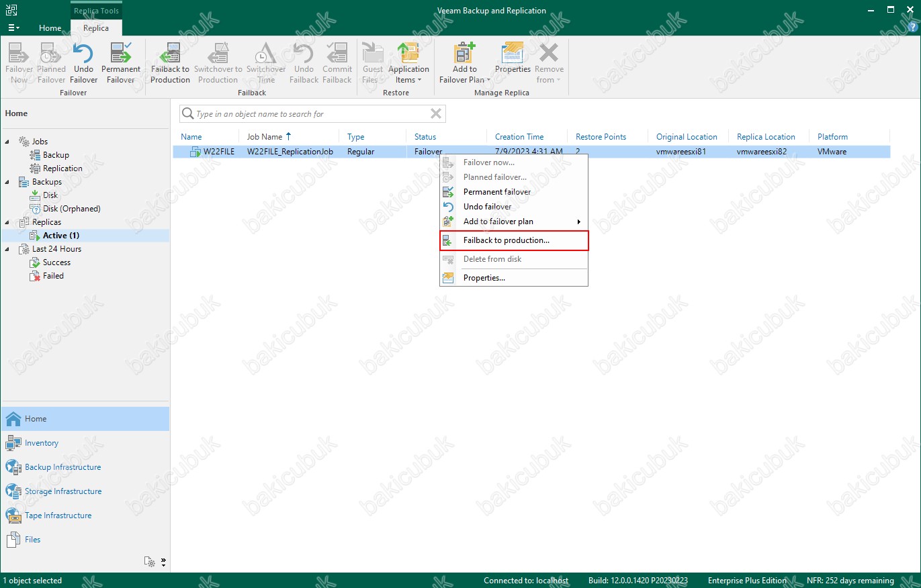Open the Home view in the navigation pane
The image size is (921, 588).
[x=85, y=419]
